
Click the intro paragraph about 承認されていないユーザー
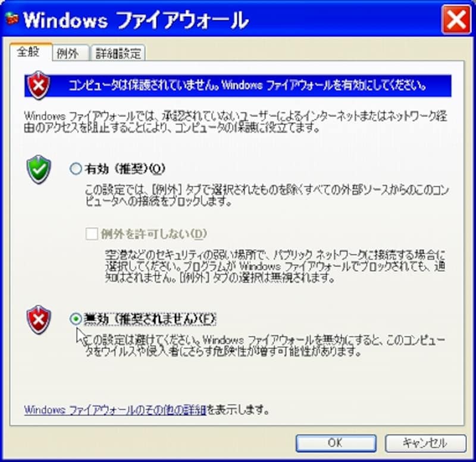pyautogui.click(x=236, y=122)
